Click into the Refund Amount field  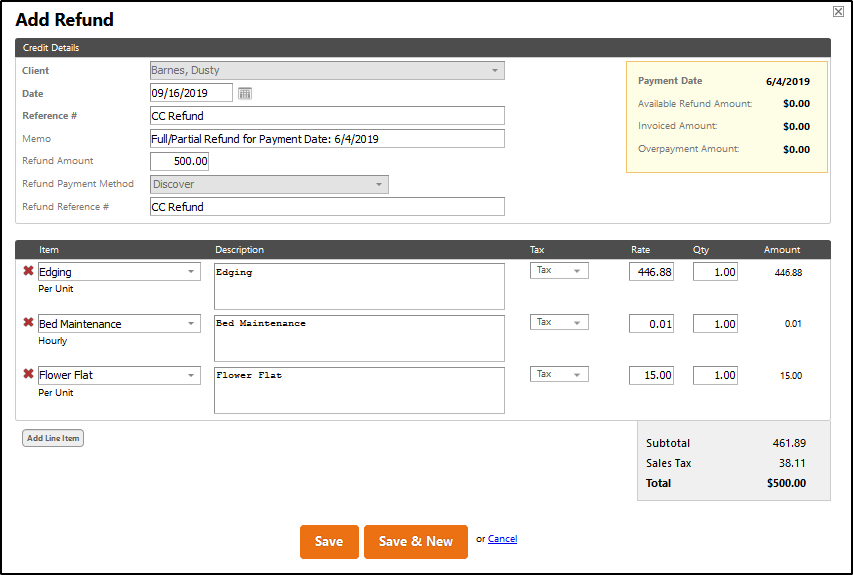coord(179,161)
